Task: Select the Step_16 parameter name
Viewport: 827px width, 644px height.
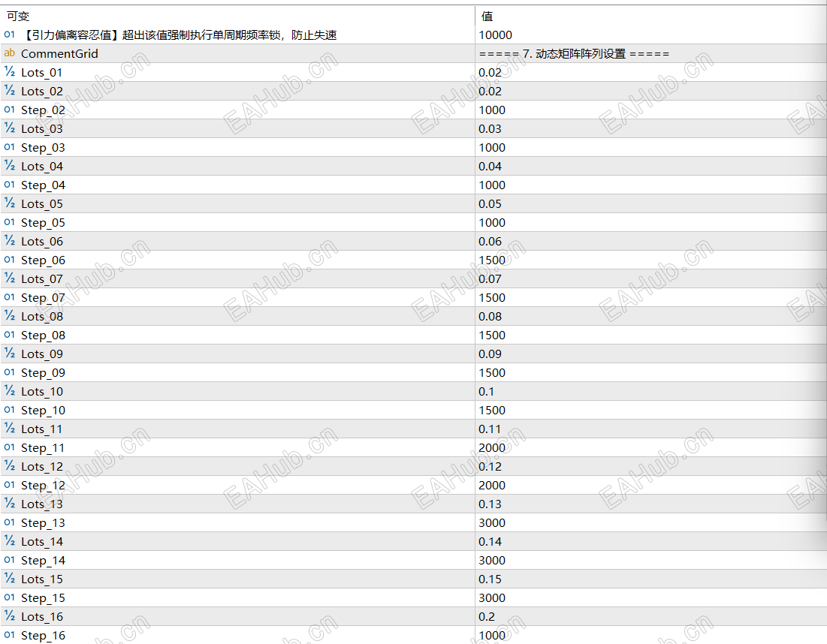Action: (x=44, y=636)
